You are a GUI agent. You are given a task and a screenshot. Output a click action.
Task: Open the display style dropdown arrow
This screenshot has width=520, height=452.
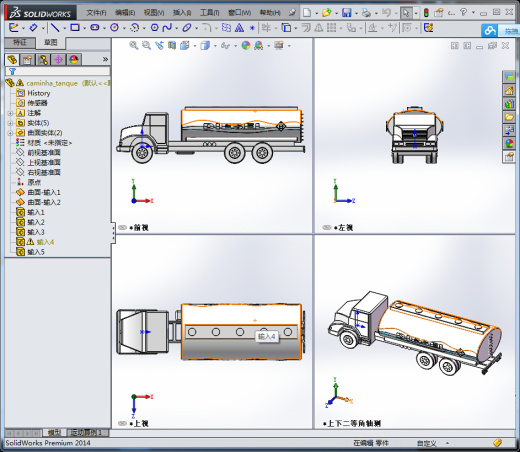pyautogui.click(x=215, y=46)
